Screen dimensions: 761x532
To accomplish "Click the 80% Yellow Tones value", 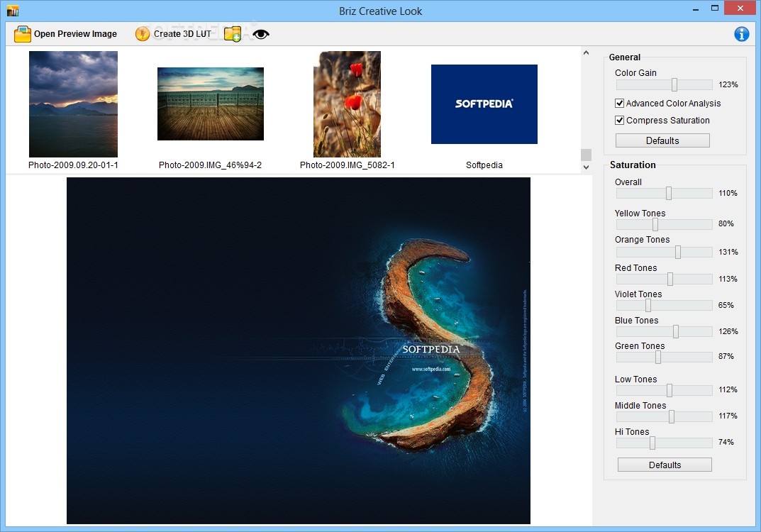I will (x=726, y=223).
